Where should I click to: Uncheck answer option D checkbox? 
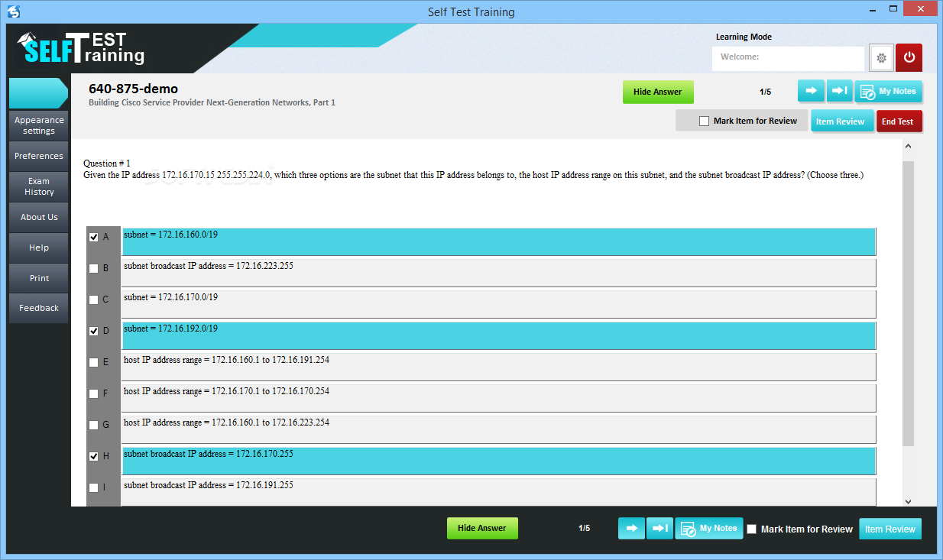93,331
